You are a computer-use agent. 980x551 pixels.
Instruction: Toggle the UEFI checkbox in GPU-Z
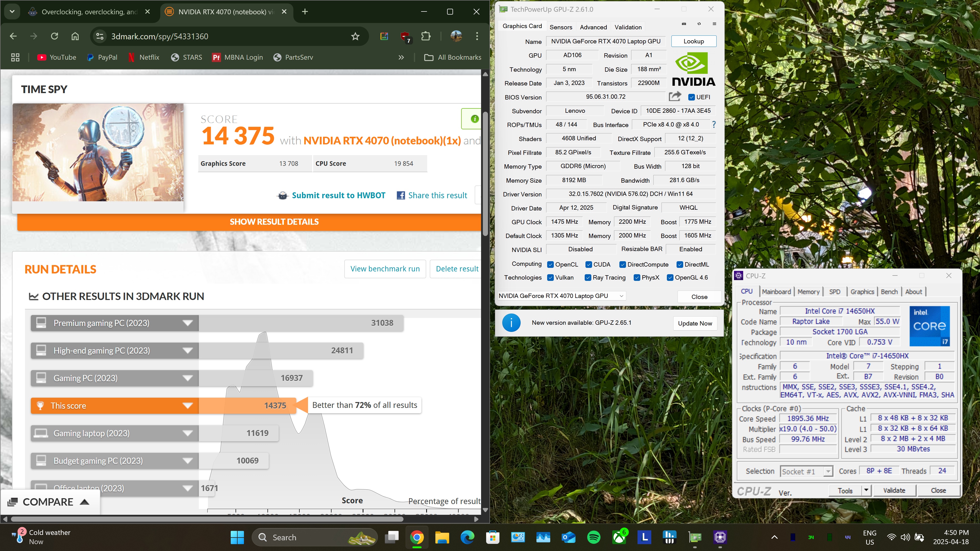point(691,97)
